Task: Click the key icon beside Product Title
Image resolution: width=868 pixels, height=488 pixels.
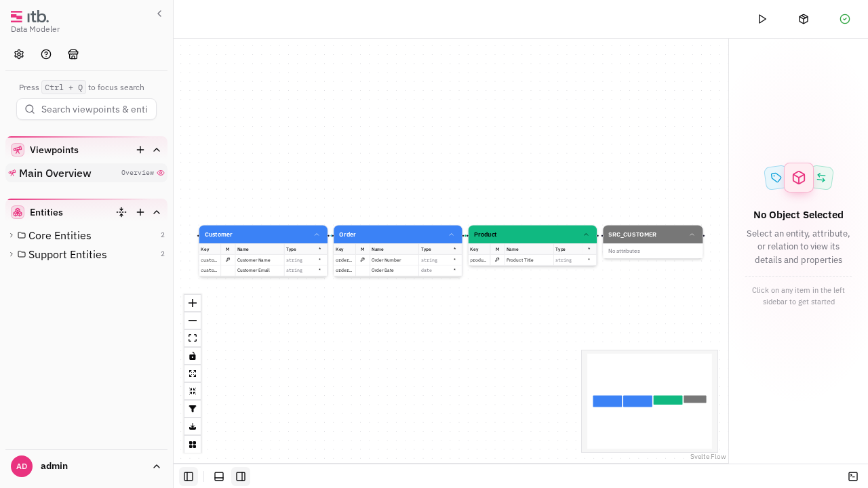Action: [x=497, y=260]
